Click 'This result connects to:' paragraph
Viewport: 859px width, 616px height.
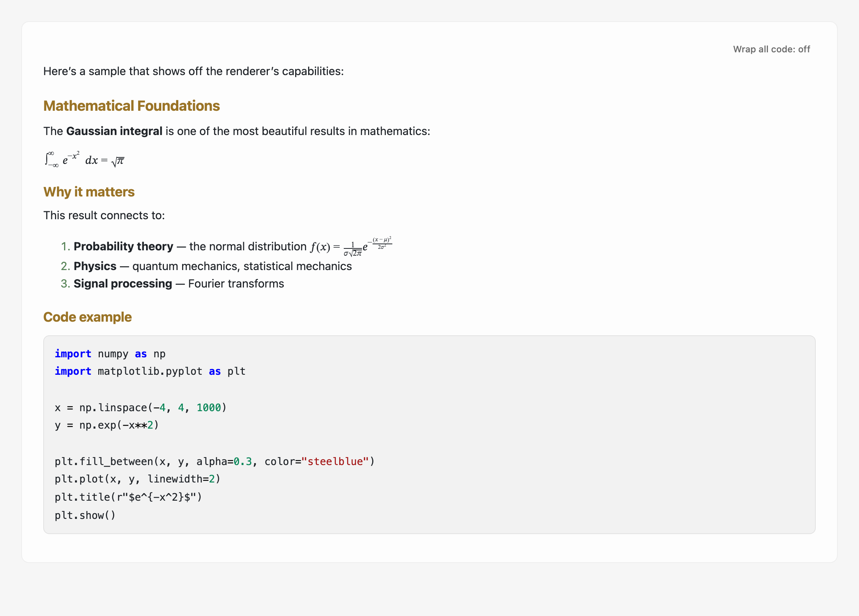(104, 215)
